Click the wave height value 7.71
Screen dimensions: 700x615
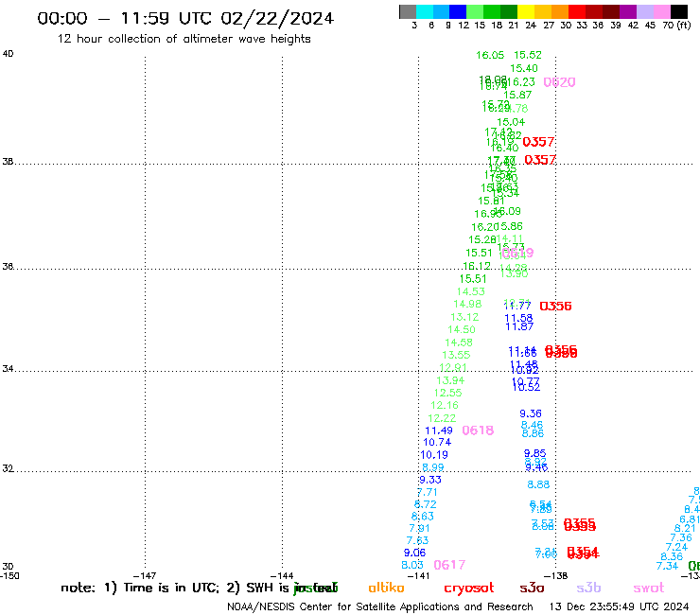pos(428,492)
